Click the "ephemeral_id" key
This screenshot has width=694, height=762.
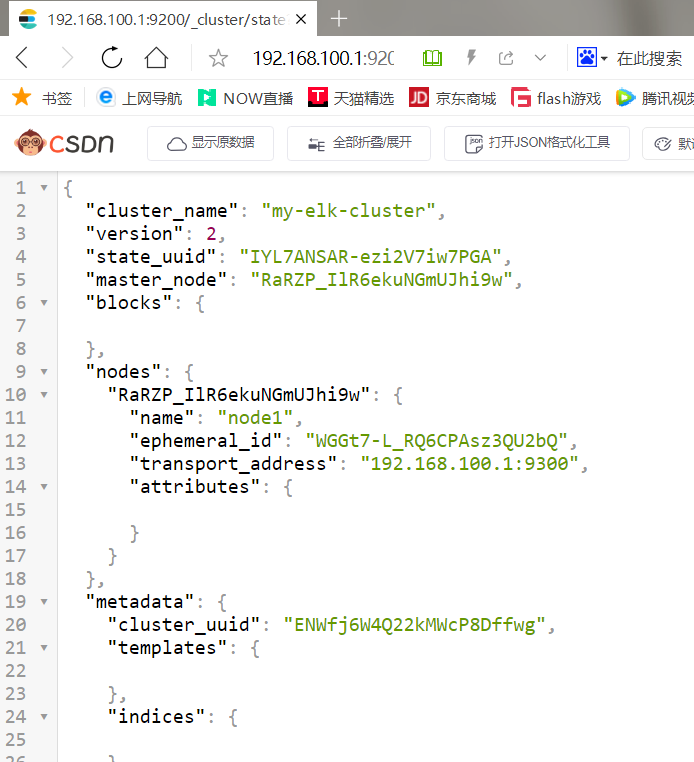click(x=206, y=441)
